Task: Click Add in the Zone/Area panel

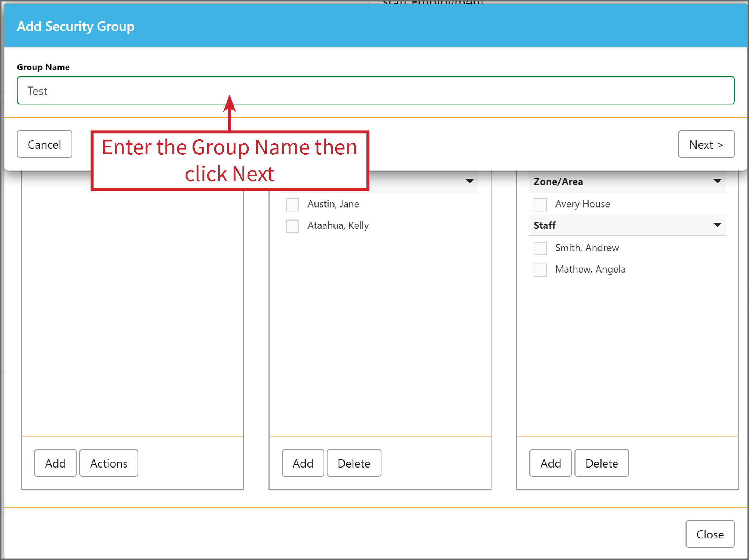Action: point(550,463)
